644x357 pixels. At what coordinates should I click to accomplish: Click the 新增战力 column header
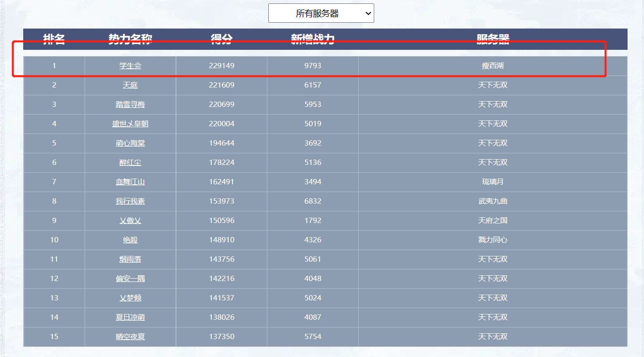(312, 39)
